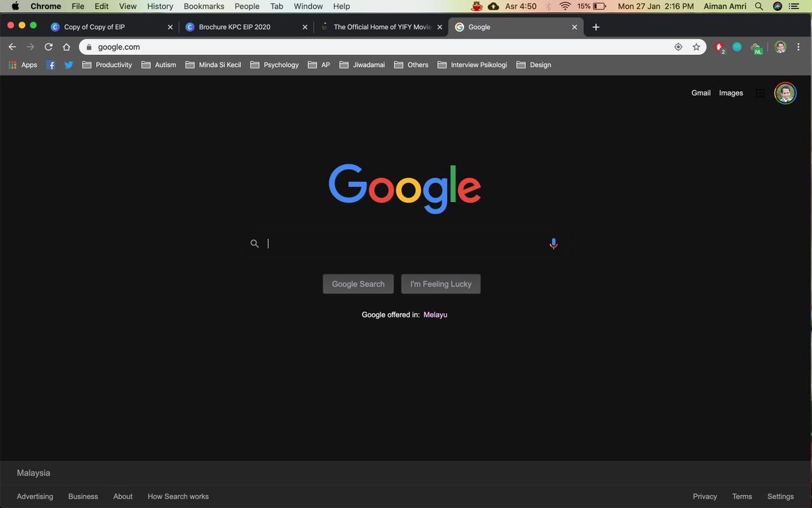
Task: Click the battery status indicator
Action: 592,6
